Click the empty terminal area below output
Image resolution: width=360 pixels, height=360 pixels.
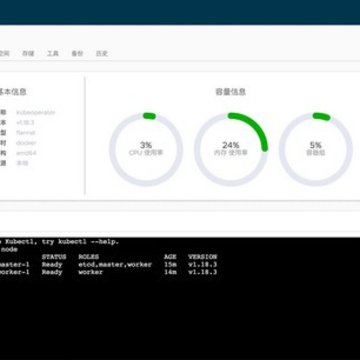coord(180,318)
